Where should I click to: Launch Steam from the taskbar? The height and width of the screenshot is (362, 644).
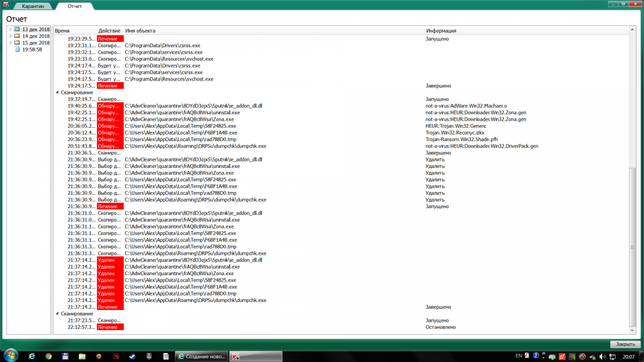click(x=132, y=356)
